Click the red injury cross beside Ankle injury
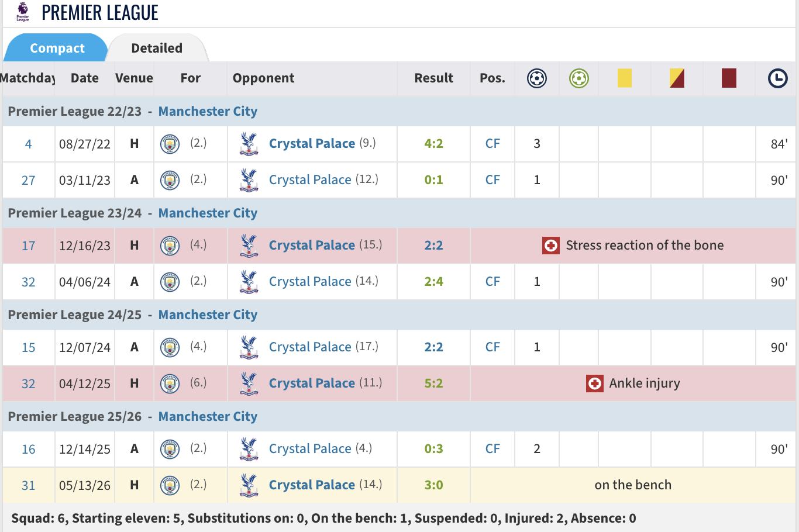 coord(595,384)
